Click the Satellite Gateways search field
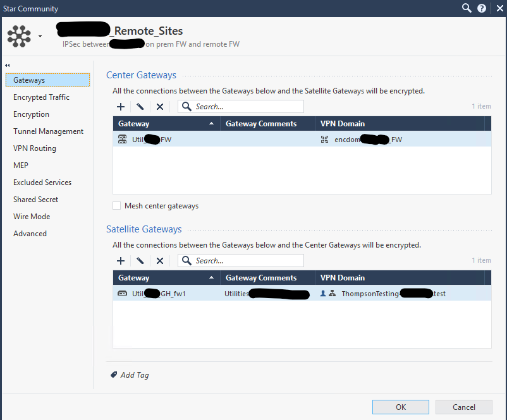507x420 pixels. coord(241,261)
